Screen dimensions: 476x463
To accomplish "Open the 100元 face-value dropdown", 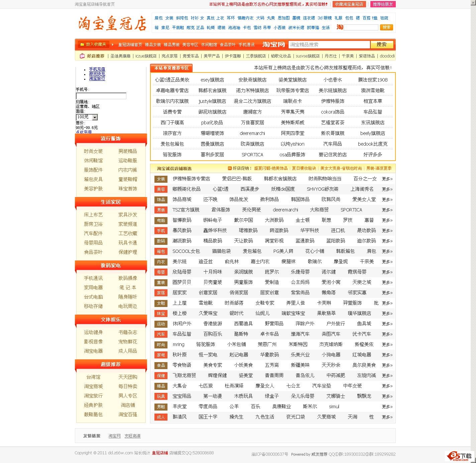I will click(86, 117).
